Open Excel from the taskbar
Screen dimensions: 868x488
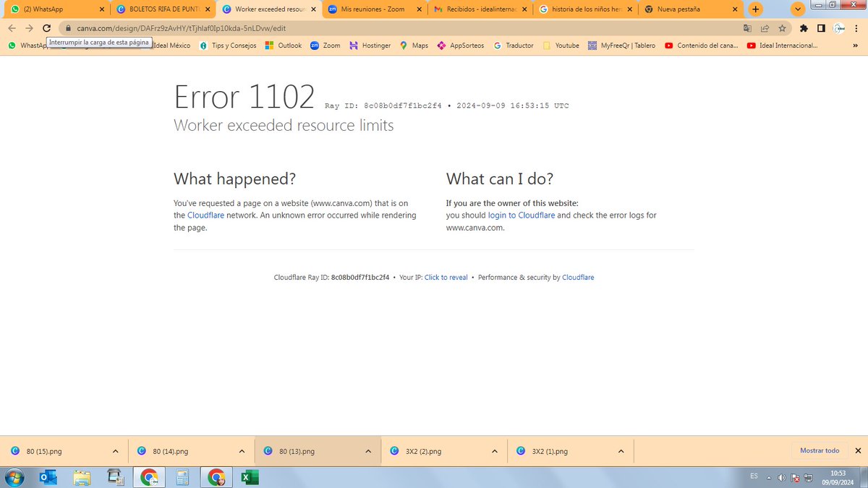point(250,477)
